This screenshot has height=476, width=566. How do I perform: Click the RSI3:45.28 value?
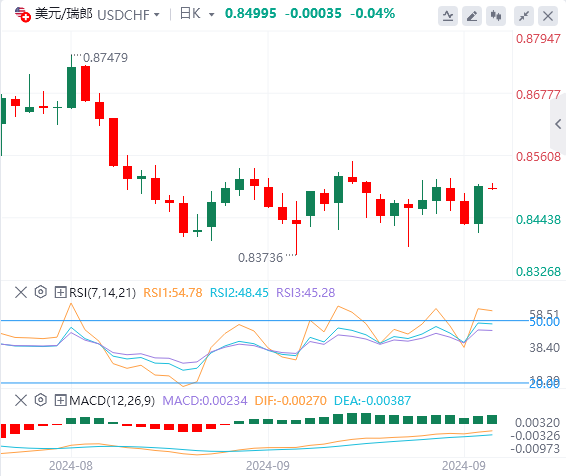click(306, 293)
